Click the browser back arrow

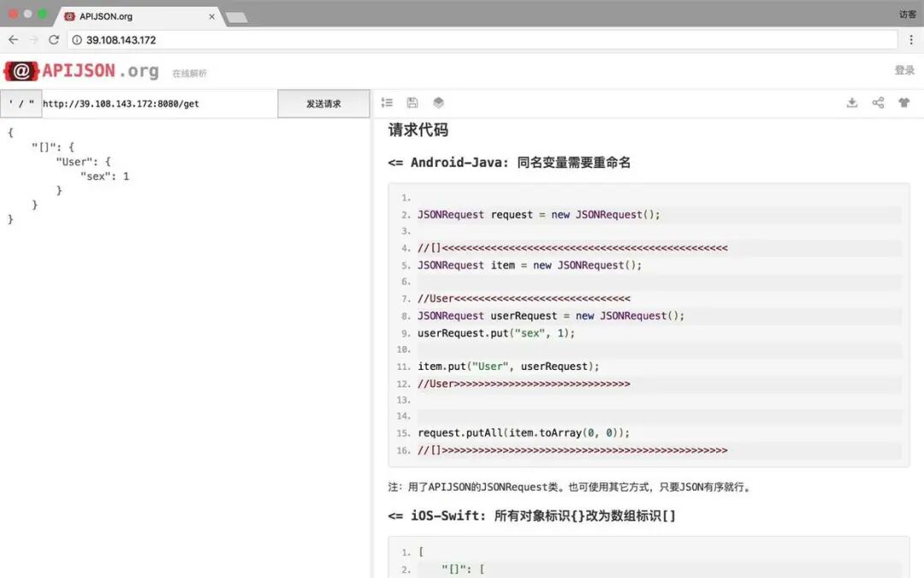13,39
